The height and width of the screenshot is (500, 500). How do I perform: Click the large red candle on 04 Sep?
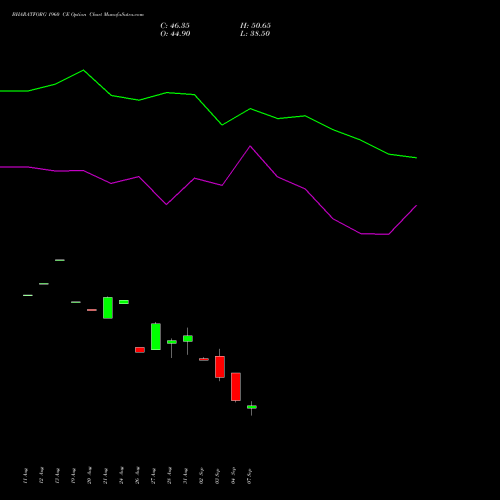236,387
